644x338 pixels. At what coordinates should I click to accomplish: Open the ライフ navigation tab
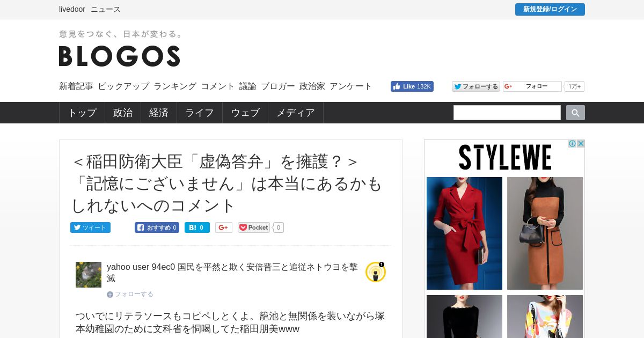[x=200, y=113]
